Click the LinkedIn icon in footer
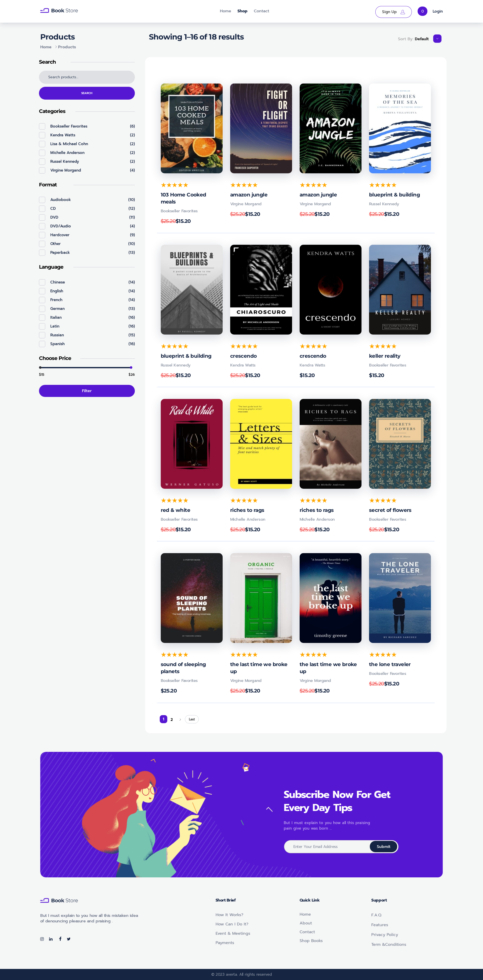The image size is (483, 980). point(51,939)
